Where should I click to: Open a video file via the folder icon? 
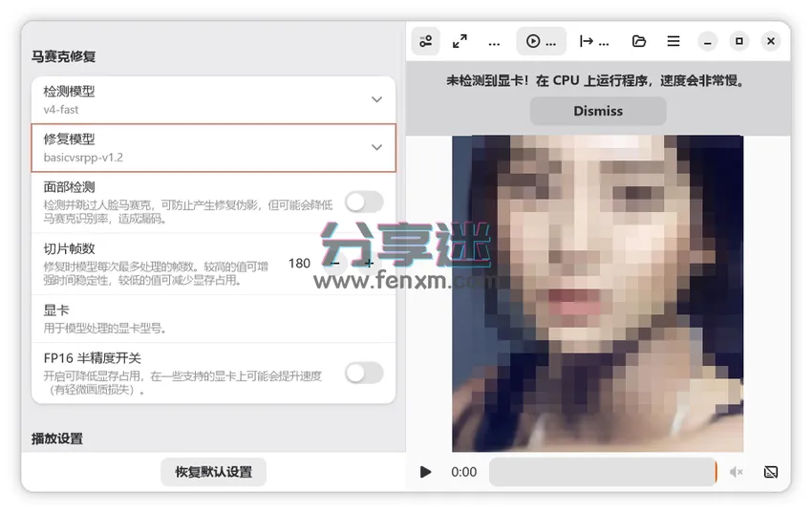click(639, 41)
